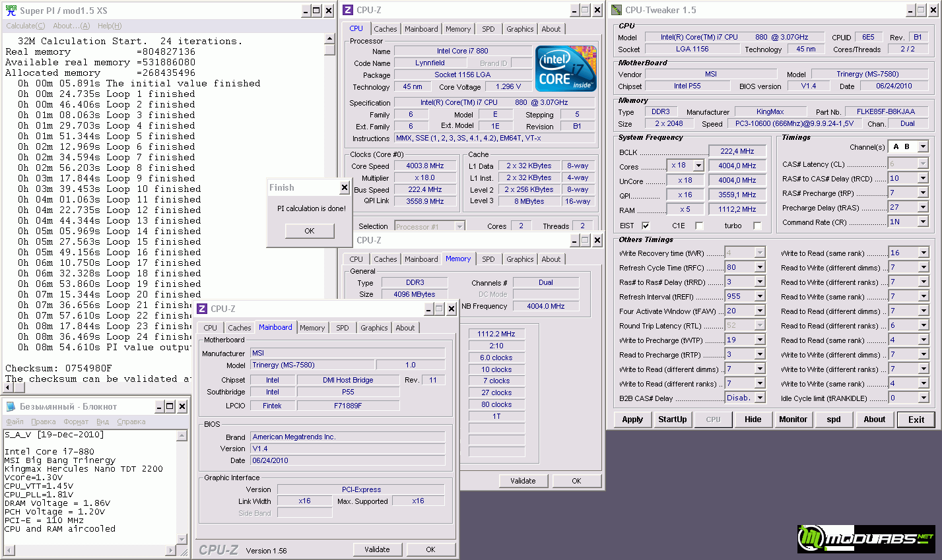Screen dimensions: 942x560
Task: Click the Super PI title bar icon
Action: pos(11,11)
